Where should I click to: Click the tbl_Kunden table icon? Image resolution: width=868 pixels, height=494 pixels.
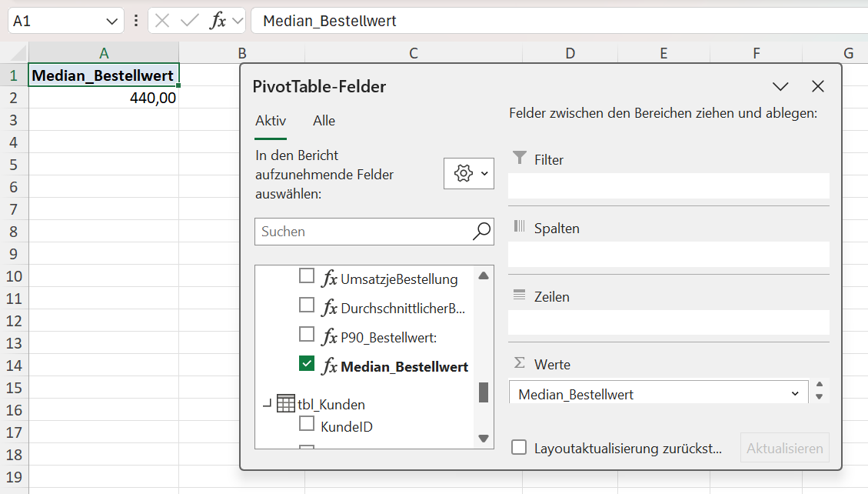click(285, 404)
